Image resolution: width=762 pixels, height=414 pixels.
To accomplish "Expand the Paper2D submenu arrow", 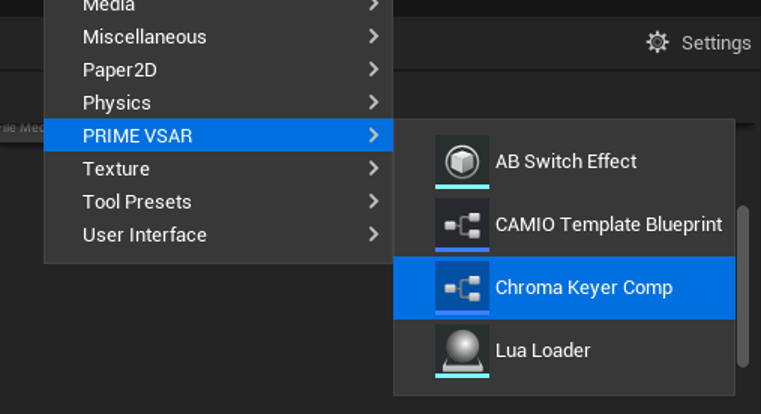I will tap(373, 70).
